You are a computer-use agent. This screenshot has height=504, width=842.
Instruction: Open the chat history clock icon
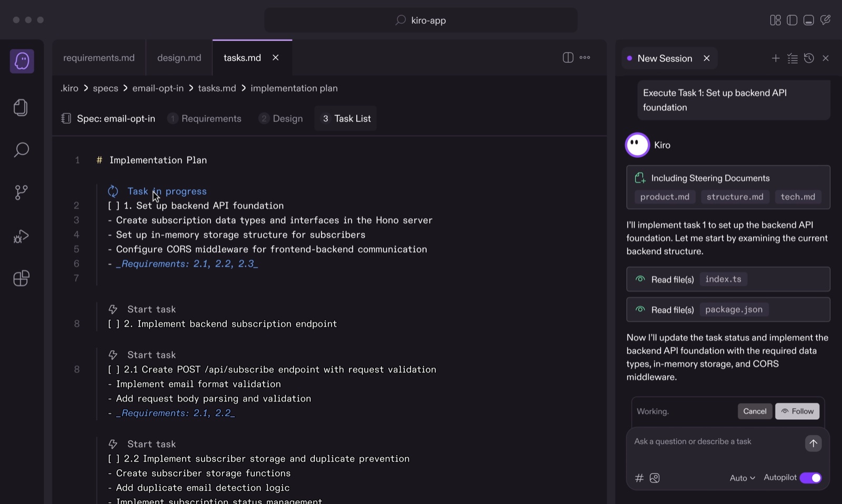(809, 58)
